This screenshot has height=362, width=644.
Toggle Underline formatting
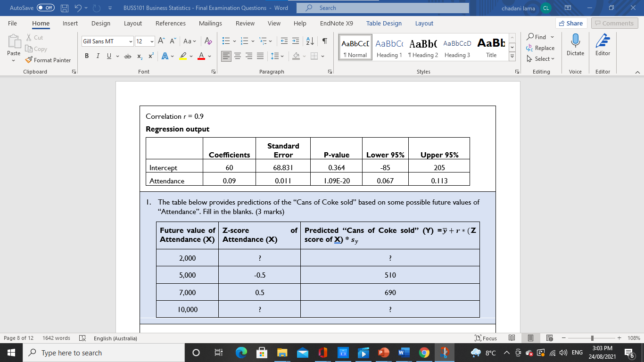point(109,56)
